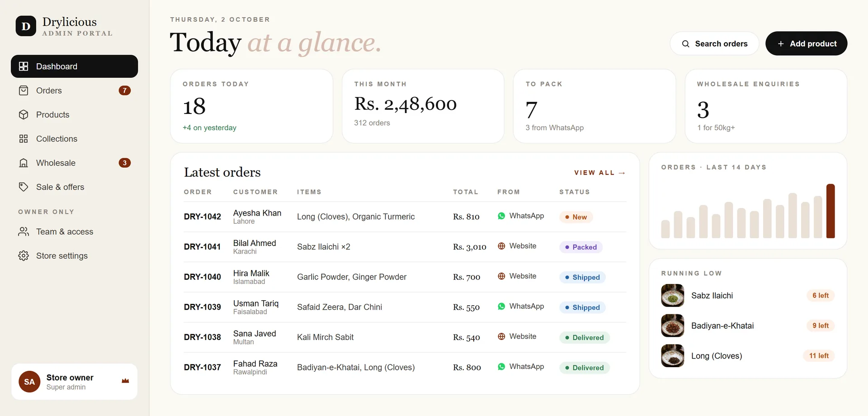
Task: Click the Wholesale badge showing 3
Action: pyautogui.click(x=125, y=163)
